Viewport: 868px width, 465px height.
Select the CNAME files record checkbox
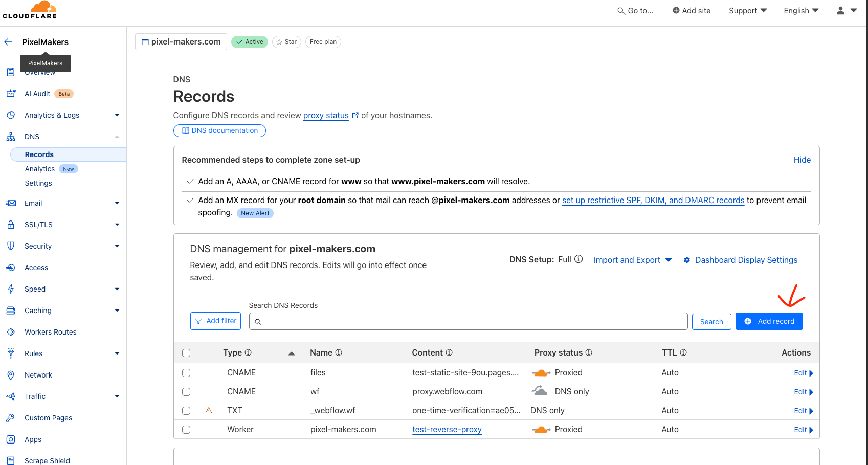(186, 373)
